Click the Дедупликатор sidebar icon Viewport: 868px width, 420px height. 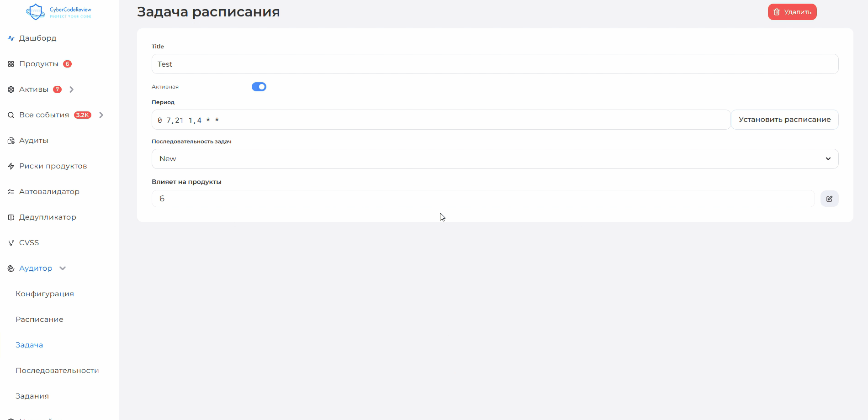(x=11, y=217)
